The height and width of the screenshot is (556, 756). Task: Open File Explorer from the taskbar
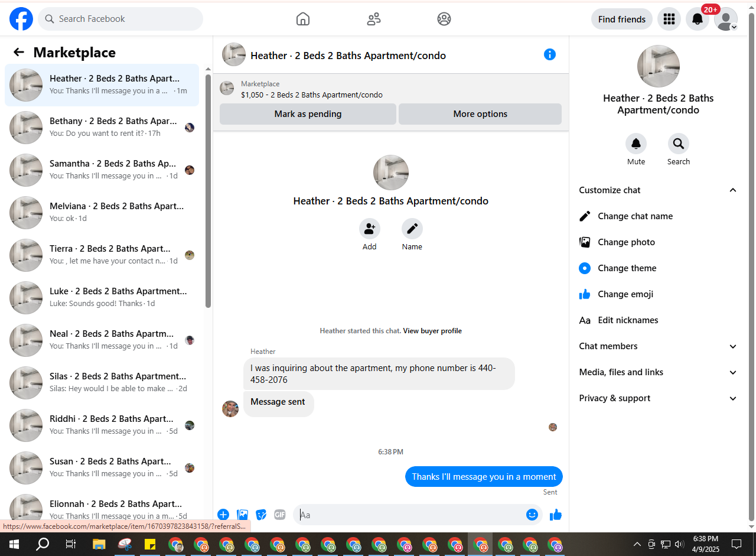[99, 544]
